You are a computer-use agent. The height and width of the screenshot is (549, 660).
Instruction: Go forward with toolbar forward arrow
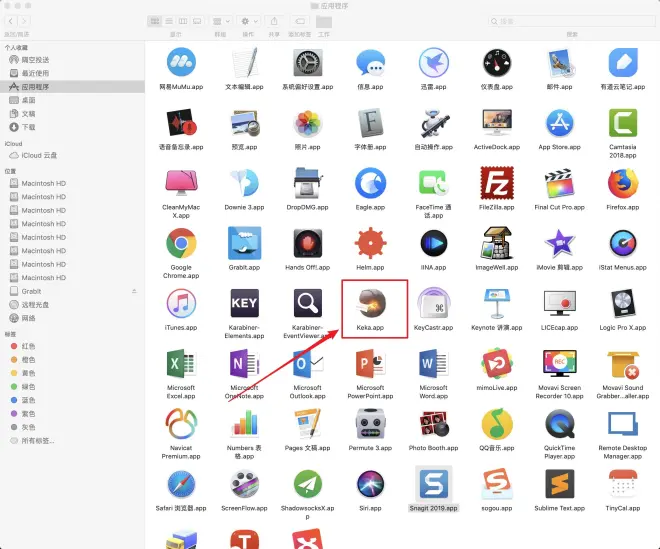click(x=24, y=21)
